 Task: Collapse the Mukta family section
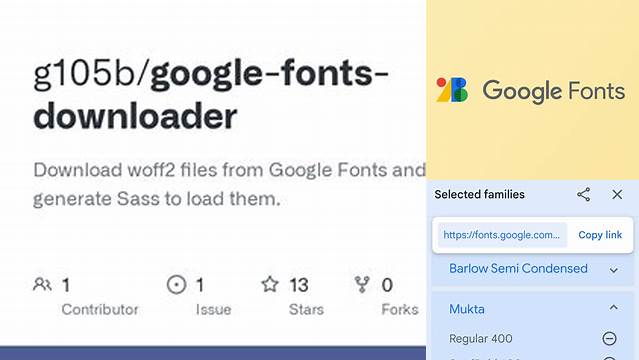613,307
